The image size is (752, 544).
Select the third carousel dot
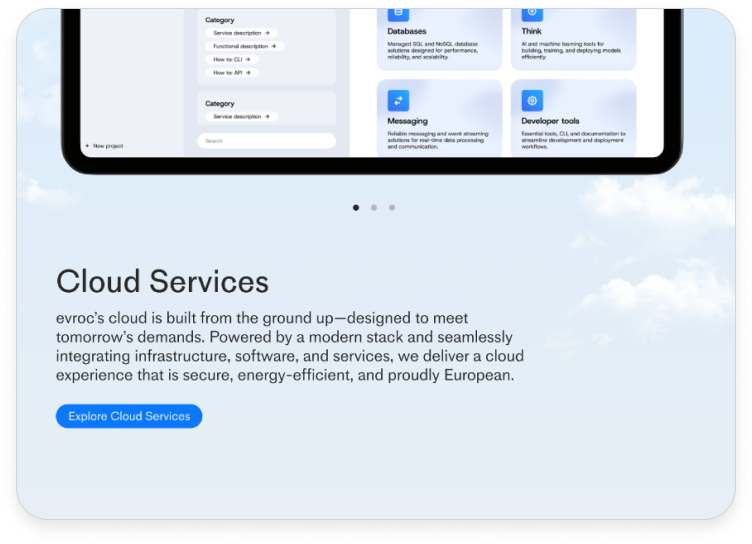coord(392,208)
